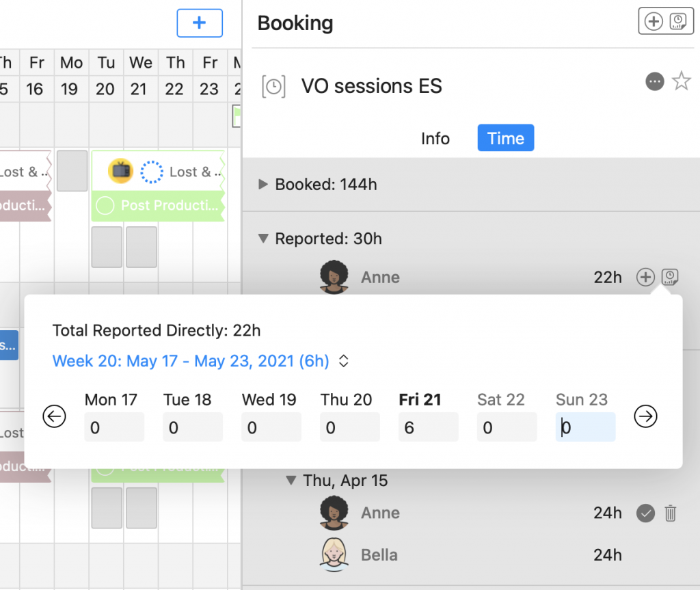Click the plus icon next to Anne's 22h
This screenshot has width=700, height=590.
click(x=645, y=278)
